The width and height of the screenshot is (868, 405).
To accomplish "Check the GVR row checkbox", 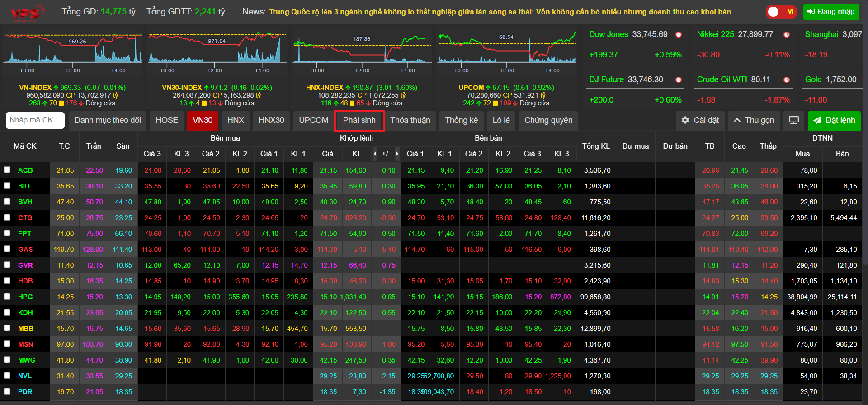I will pos(7,265).
